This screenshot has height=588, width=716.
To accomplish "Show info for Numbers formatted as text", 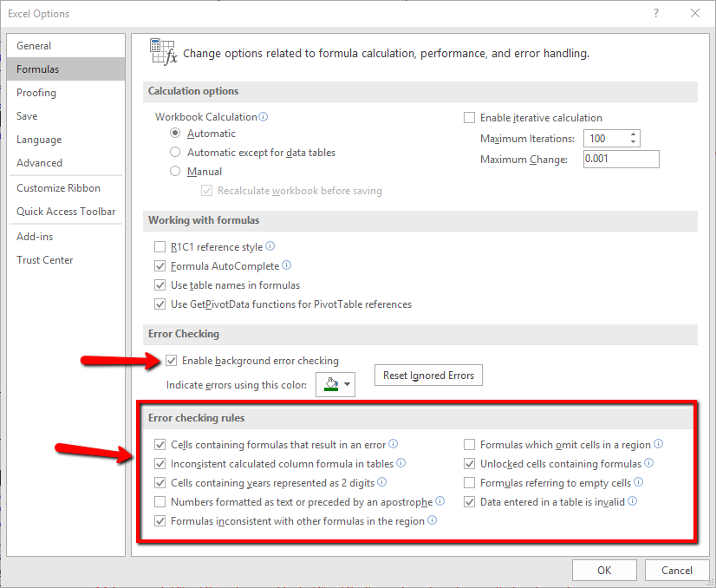I will (x=439, y=500).
